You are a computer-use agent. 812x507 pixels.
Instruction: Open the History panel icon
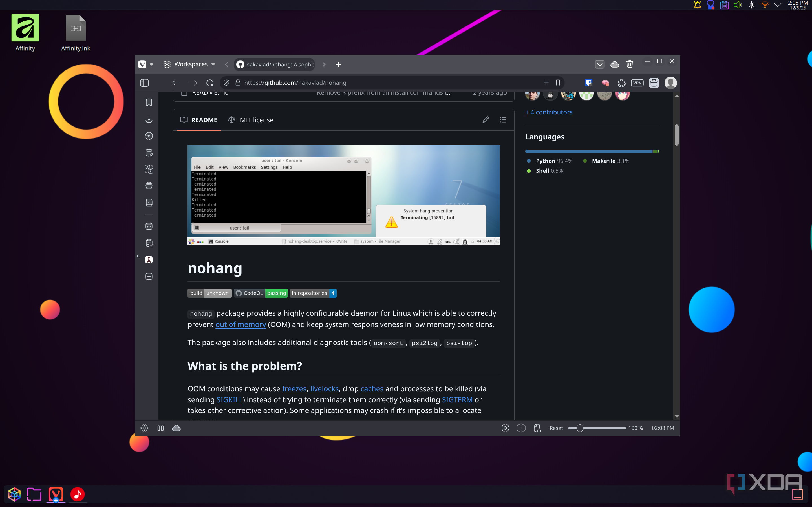[149, 136]
